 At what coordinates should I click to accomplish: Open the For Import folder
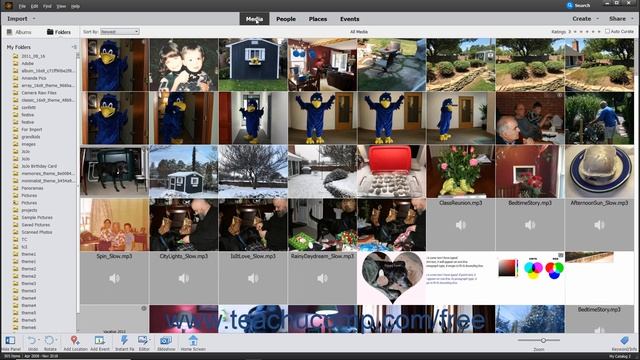point(32,129)
